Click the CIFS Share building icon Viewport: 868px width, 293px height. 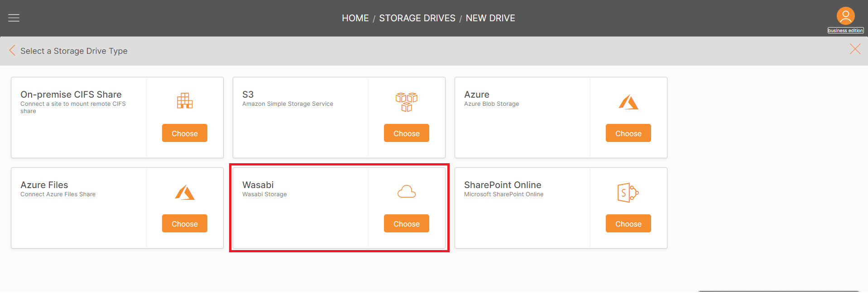tap(185, 101)
